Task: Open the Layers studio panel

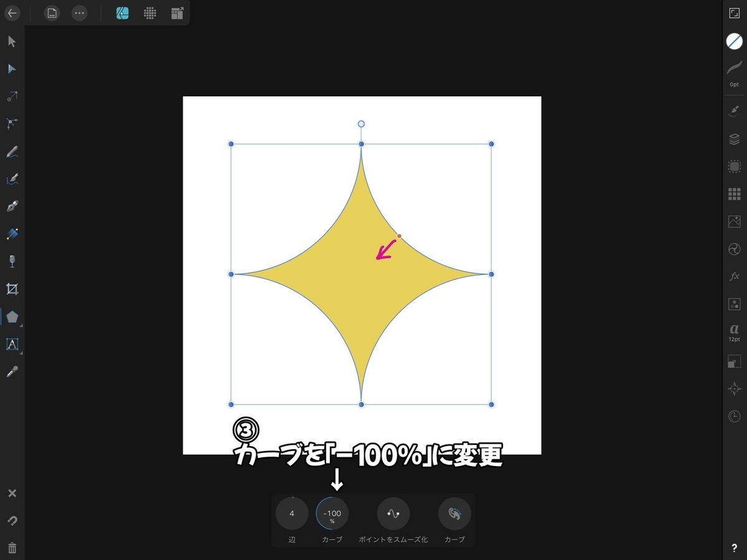Action: [734, 139]
